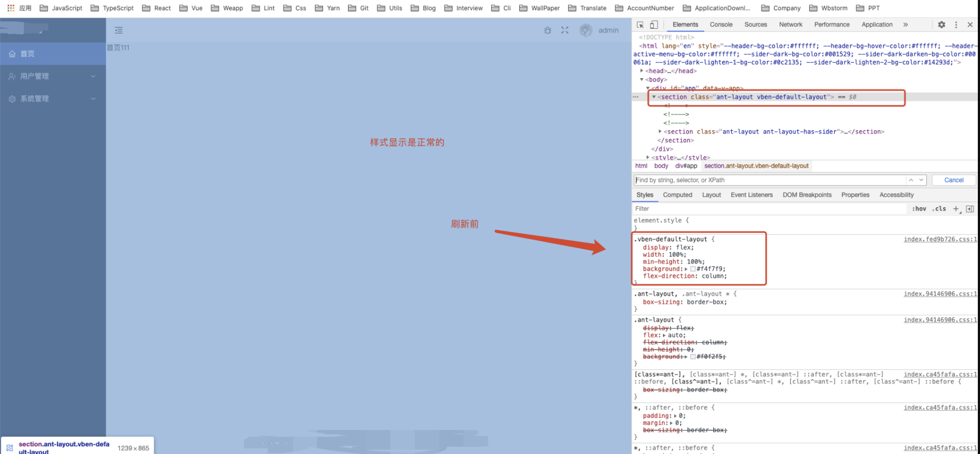
Task: Click the menu collapse icon in header
Action: [x=119, y=30]
